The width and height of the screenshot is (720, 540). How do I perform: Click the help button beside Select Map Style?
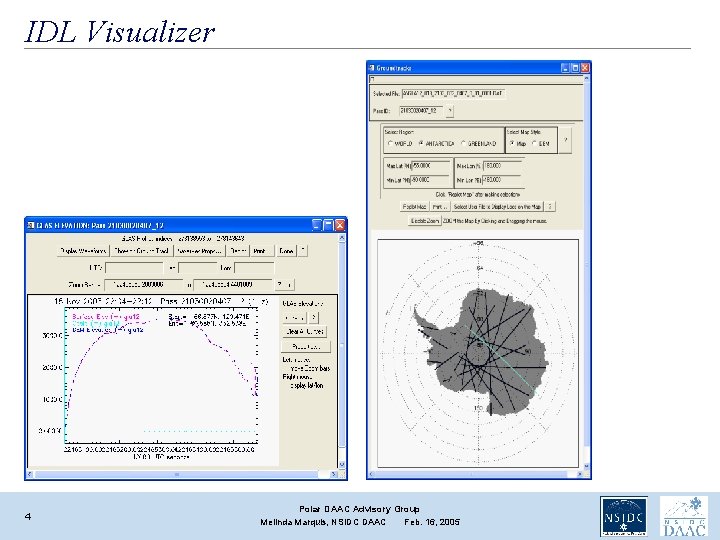[x=565, y=140]
